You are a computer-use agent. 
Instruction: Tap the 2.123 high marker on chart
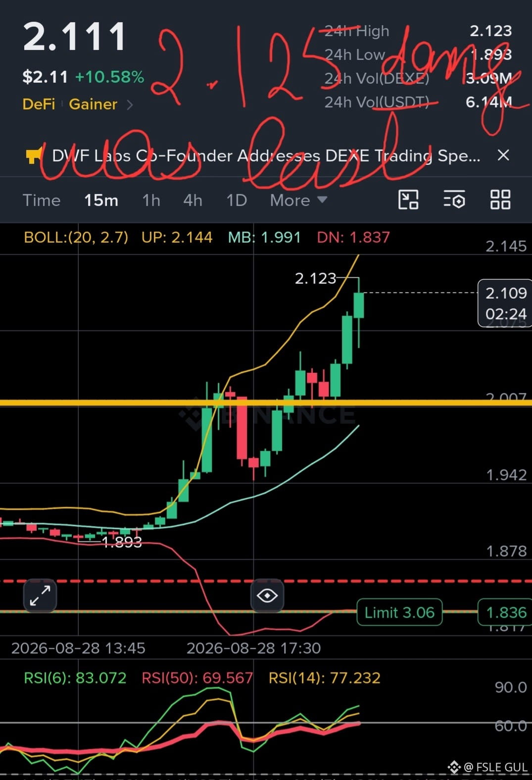pos(315,279)
